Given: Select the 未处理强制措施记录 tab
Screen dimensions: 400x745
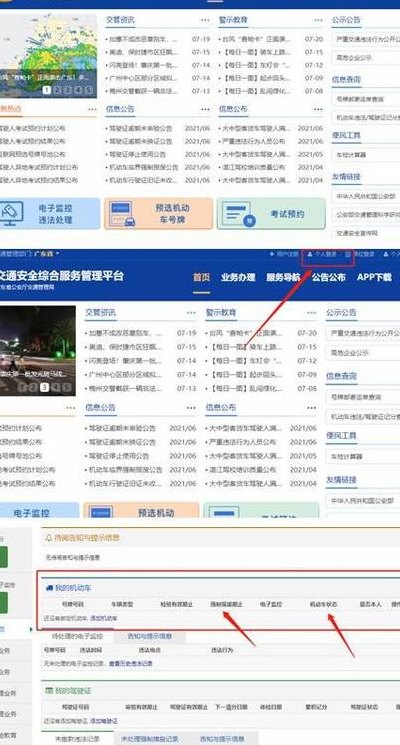Looking at the screenshot, I should click(150, 739).
